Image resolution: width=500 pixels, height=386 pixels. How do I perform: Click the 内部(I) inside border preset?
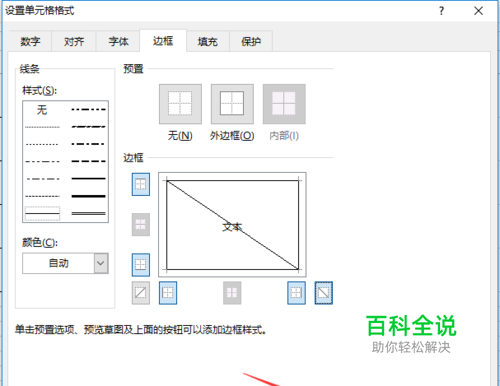coord(284,104)
